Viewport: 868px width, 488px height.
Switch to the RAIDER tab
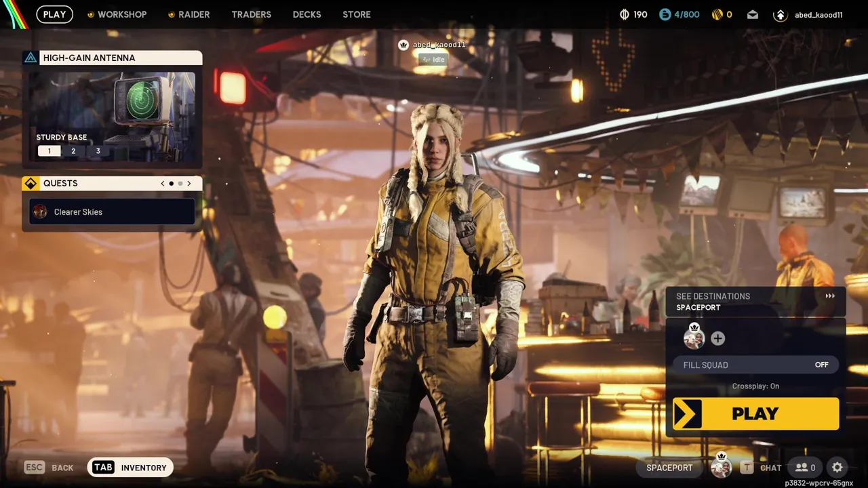coord(189,14)
